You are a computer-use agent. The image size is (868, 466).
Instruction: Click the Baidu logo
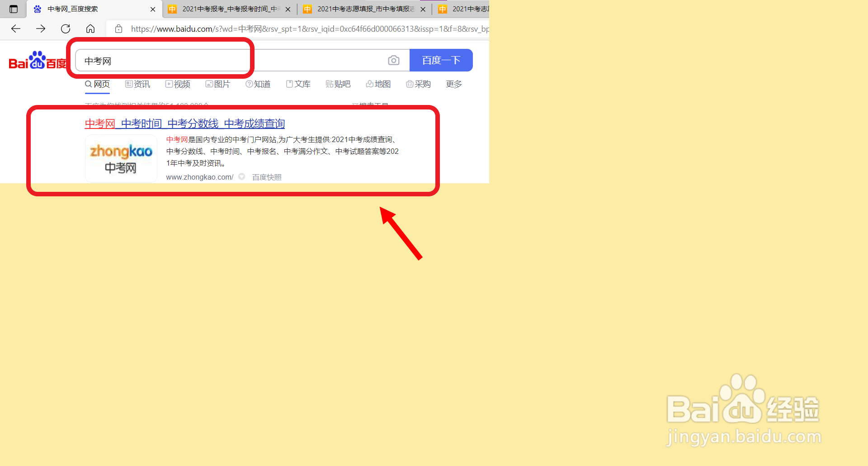tap(38, 61)
